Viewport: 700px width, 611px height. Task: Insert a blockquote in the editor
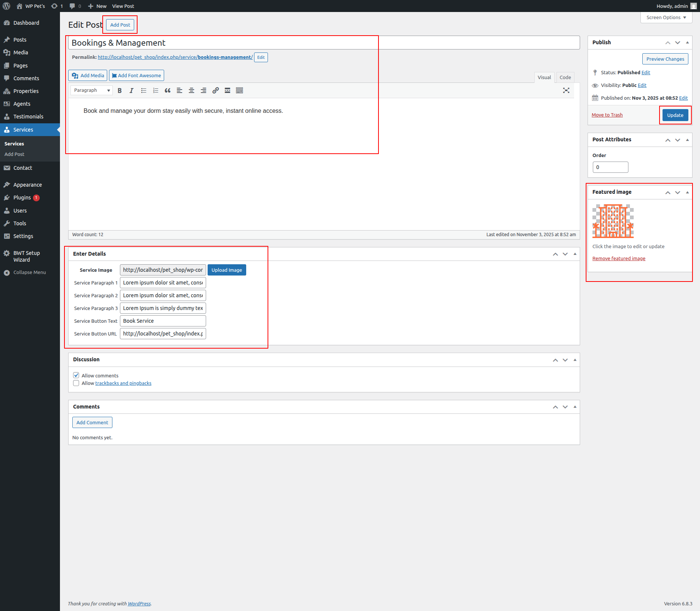168,90
